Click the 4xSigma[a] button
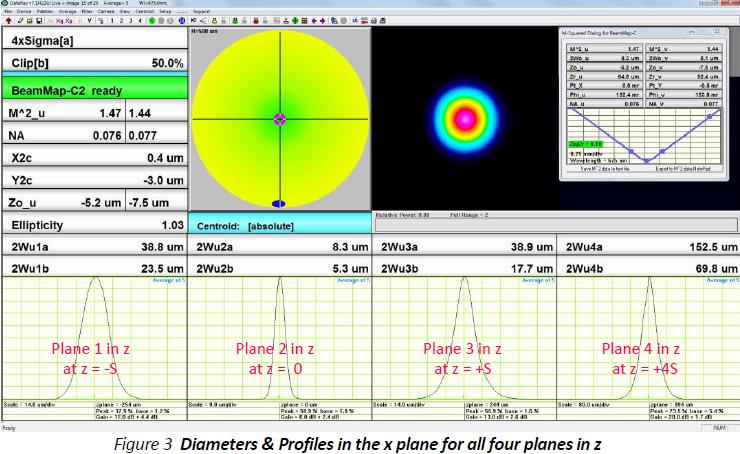This screenshot has height=454, width=740. [93, 40]
